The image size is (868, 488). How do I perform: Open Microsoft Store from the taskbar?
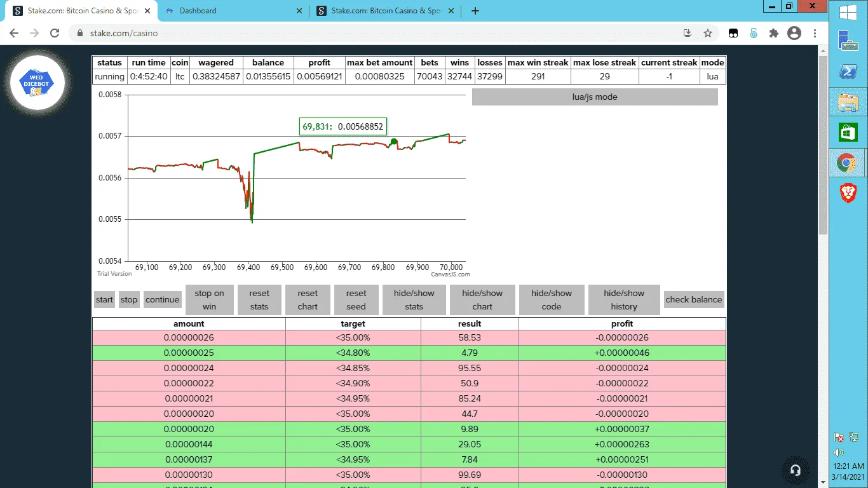pos(848,132)
